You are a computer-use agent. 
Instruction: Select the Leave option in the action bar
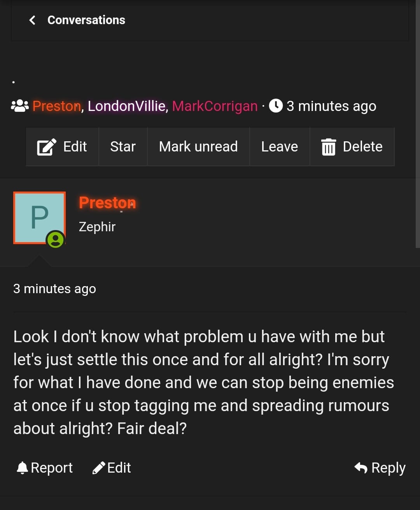click(280, 147)
